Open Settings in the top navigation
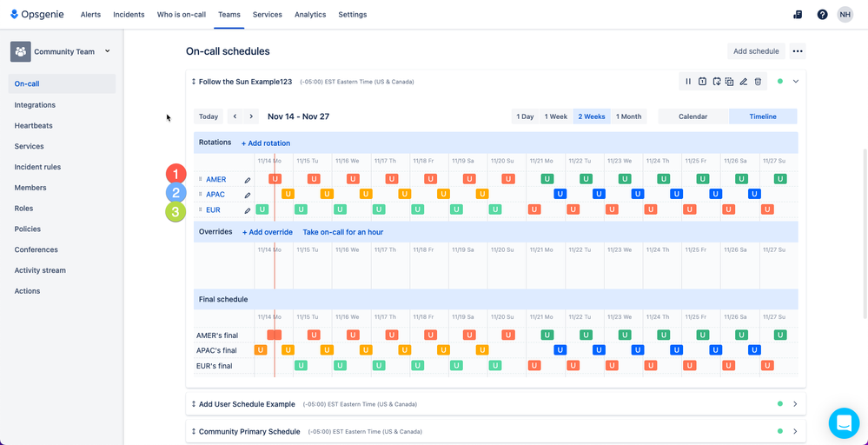Image resolution: width=868 pixels, height=445 pixels. pyautogui.click(x=353, y=15)
